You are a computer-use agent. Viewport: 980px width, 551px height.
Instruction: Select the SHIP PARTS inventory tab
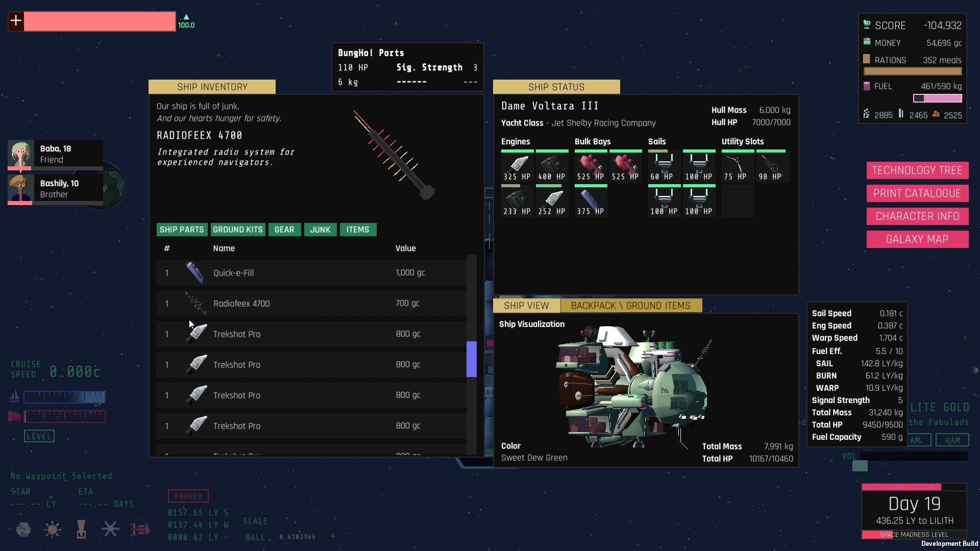pos(182,230)
